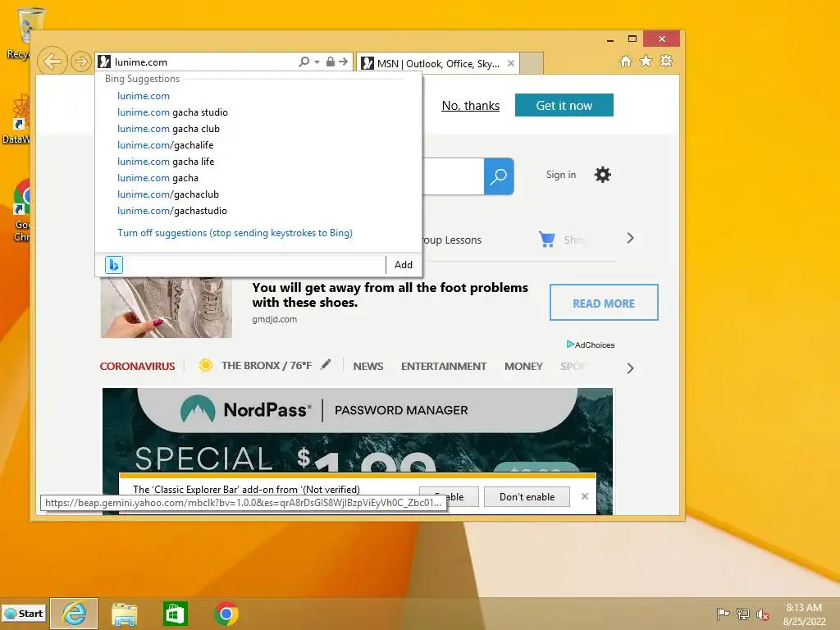Close the MSN tab
The image size is (840, 630).
(511, 63)
